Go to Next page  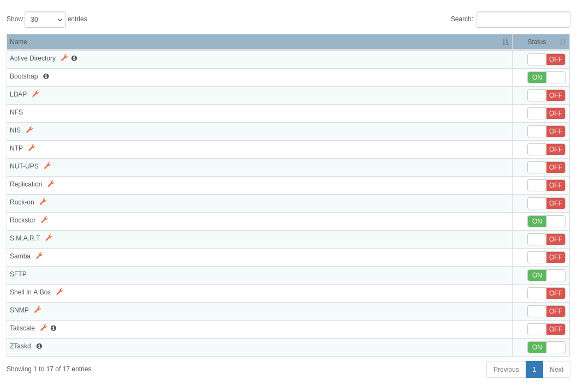tap(556, 370)
